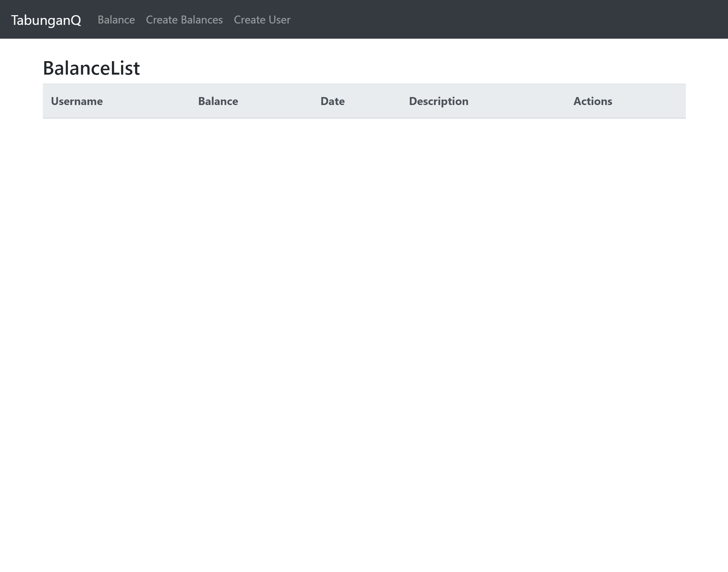Click Balance link beside TabunganQ
Screen dimensions: 728x572
[x=116, y=20]
